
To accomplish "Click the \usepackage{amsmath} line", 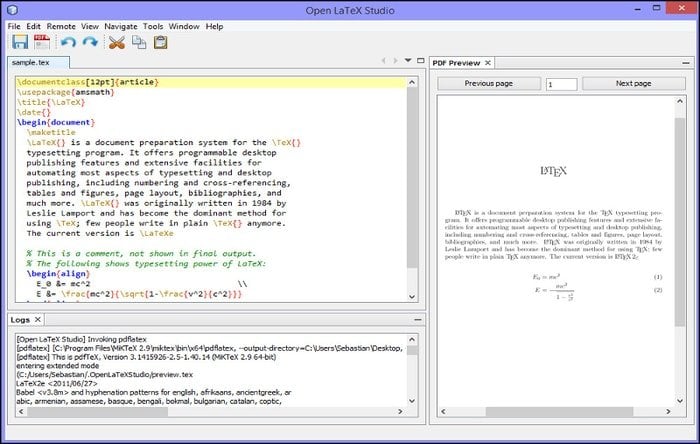I will (66, 92).
